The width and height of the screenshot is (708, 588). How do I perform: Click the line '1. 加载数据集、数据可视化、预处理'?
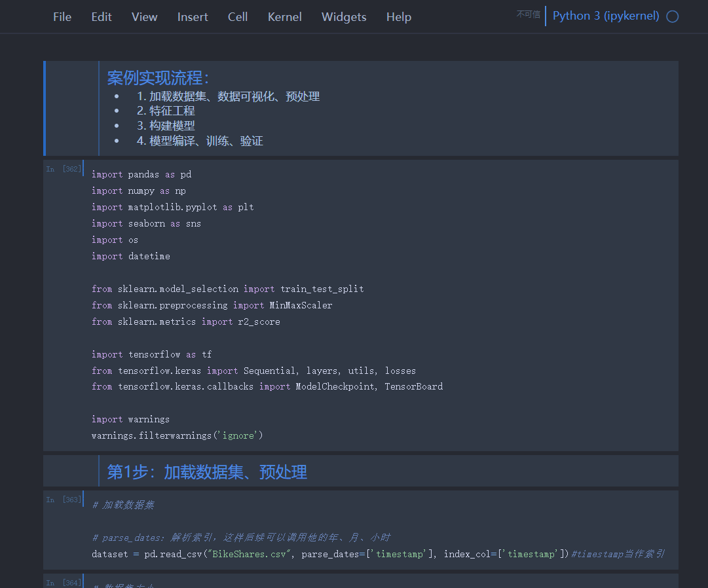tap(228, 96)
